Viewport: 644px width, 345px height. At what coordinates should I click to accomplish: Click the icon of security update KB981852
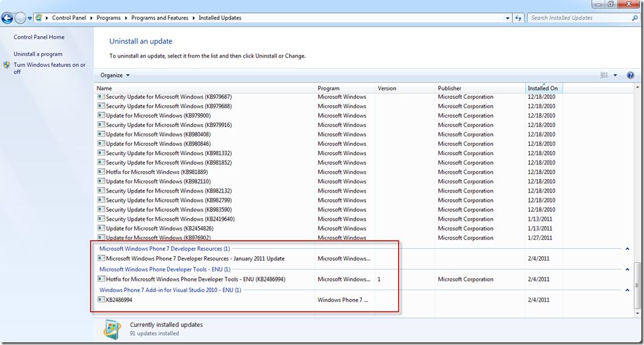point(101,162)
